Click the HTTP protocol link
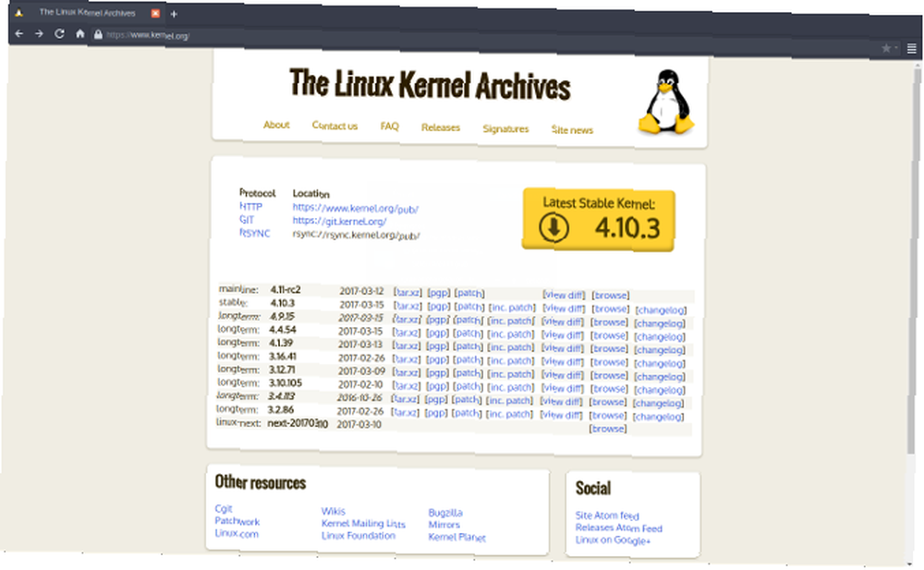 pos(250,206)
